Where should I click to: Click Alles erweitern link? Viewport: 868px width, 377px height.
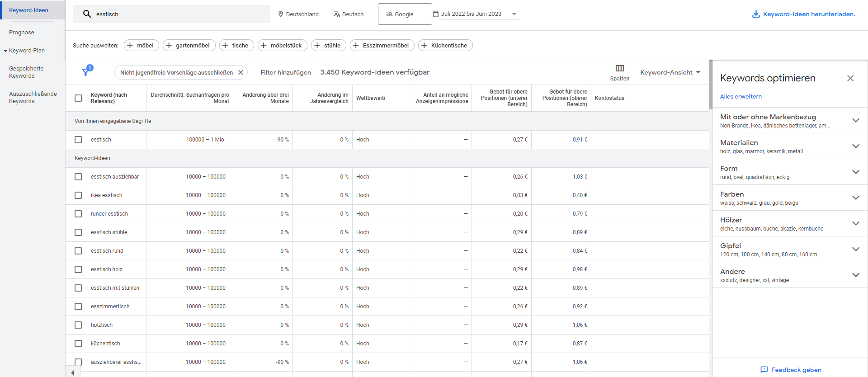(741, 97)
